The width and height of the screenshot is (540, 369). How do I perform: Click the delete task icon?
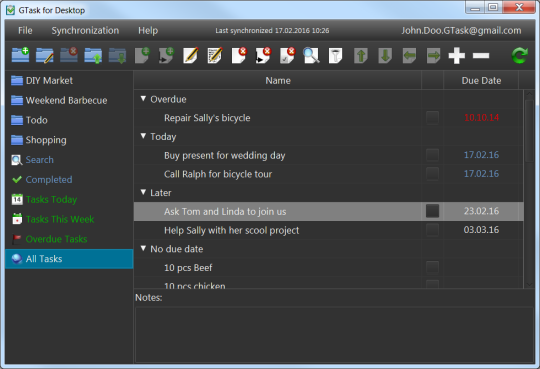(239, 55)
